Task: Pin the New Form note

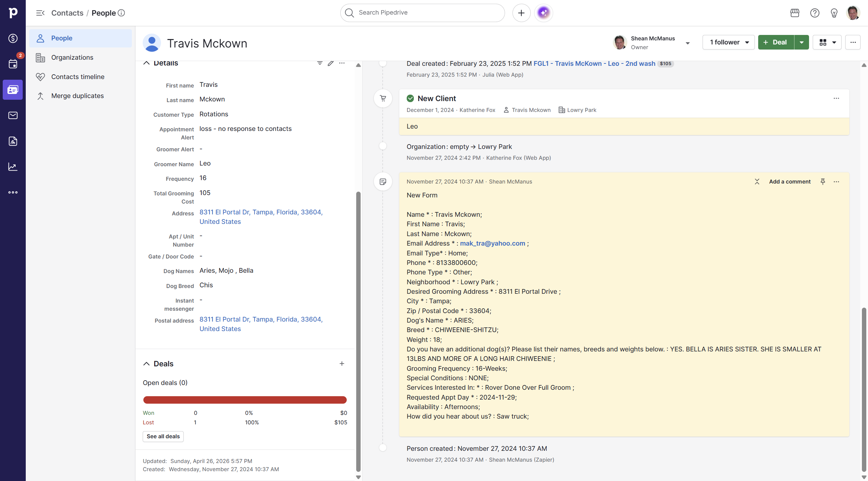Action: [x=823, y=181]
